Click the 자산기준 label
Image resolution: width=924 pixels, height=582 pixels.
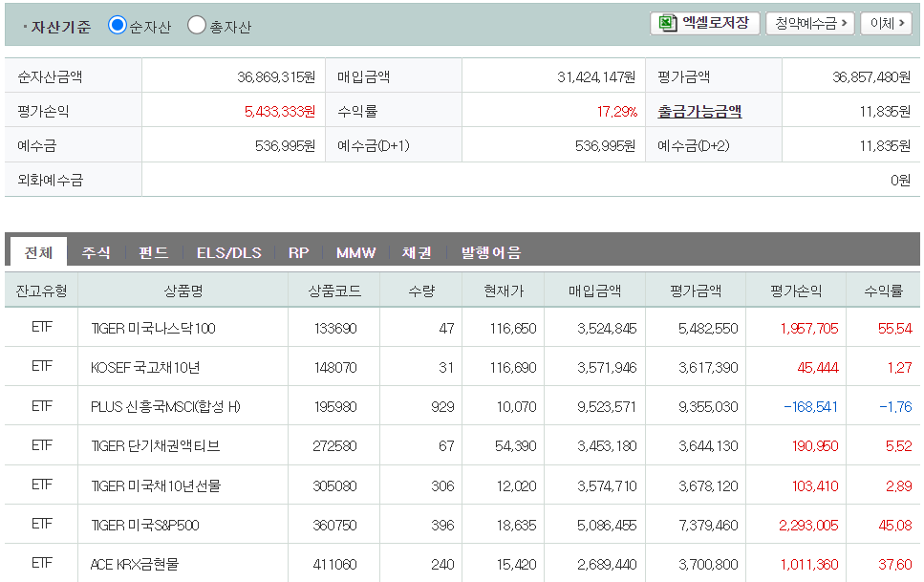[61, 27]
